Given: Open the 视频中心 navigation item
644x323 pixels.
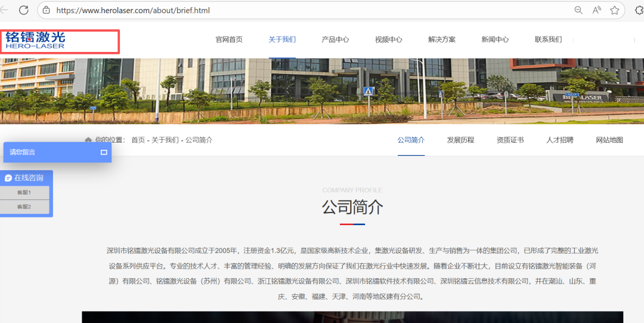Looking at the screenshot, I should pyautogui.click(x=389, y=39).
